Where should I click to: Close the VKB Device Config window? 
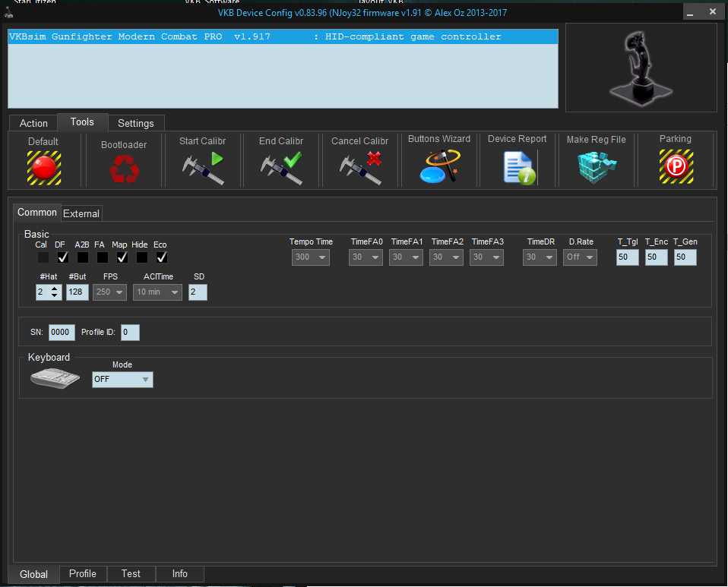(x=712, y=12)
